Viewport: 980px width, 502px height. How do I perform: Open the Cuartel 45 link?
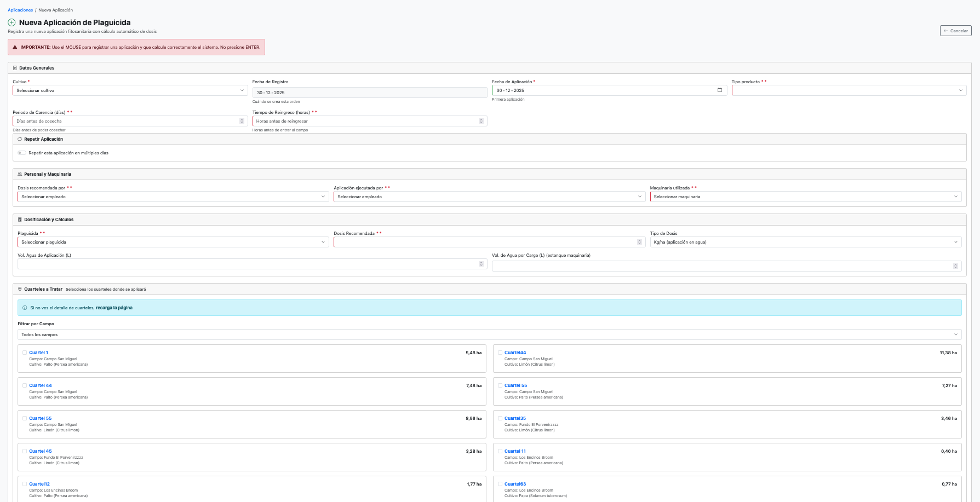[x=41, y=451]
